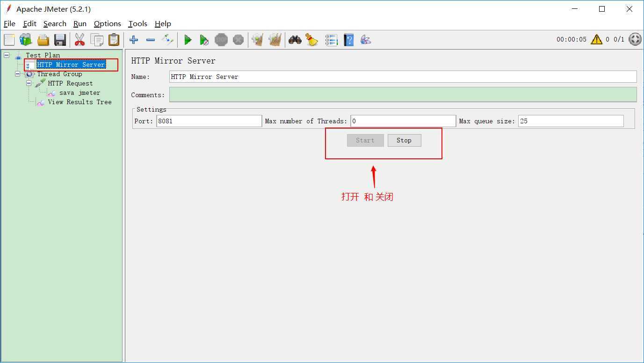Click the Stop test icon
The height and width of the screenshot is (363, 644).
(x=221, y=40)
